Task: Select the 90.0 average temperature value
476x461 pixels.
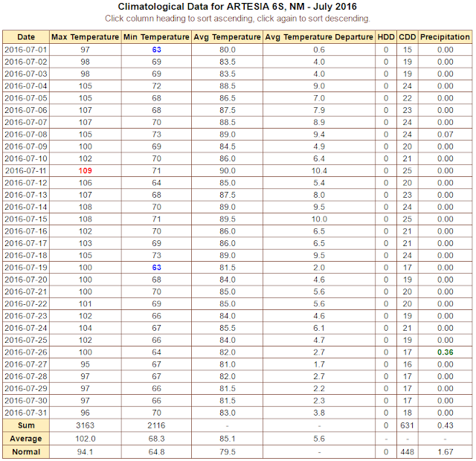Action: [227, 170]
